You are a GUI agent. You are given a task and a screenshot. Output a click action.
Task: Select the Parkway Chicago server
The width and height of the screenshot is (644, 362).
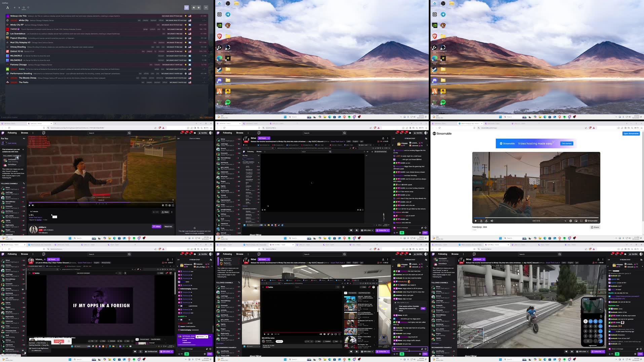106,65
